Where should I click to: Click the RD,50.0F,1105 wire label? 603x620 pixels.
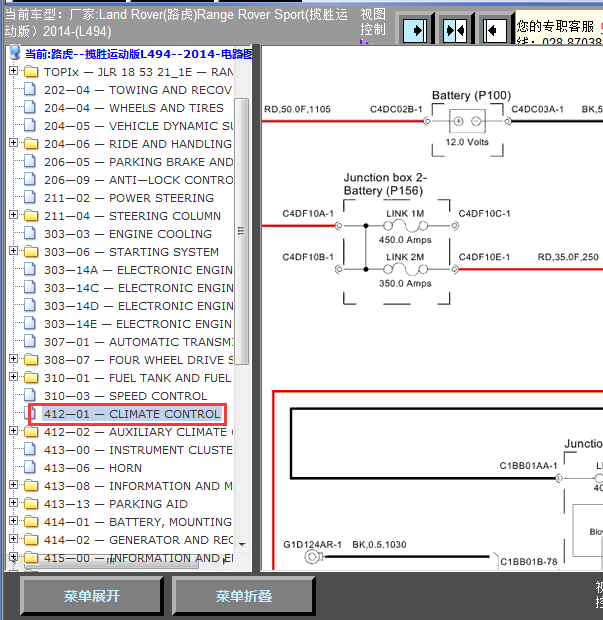coord(297,109)
